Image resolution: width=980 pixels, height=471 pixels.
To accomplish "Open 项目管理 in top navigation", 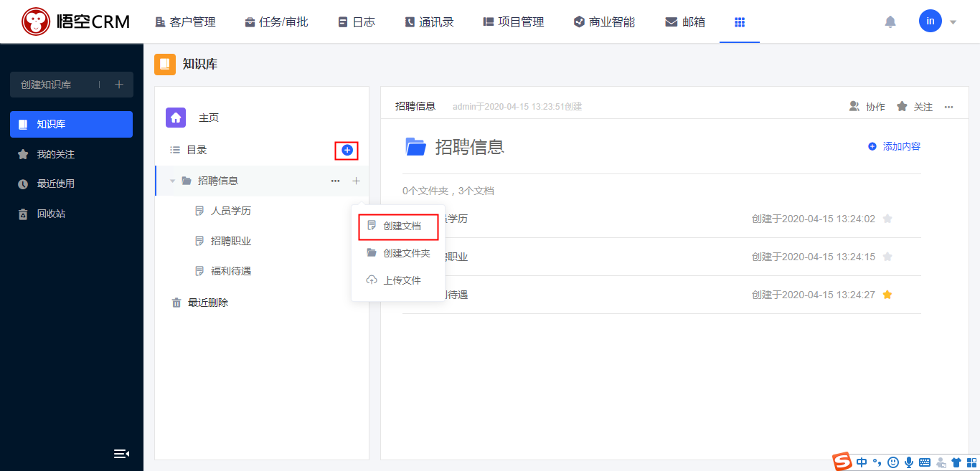I will [514, 22].
